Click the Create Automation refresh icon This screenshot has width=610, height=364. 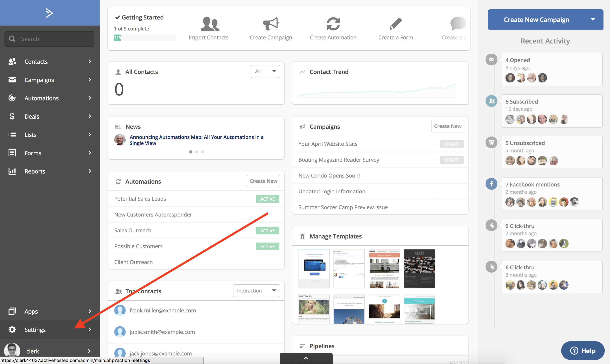pyautogui.click(x=333, y=24)
